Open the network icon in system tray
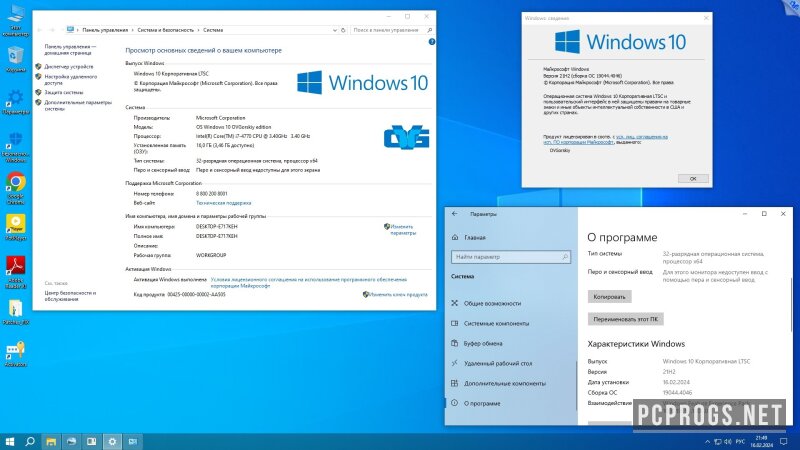Screen dimensions: 800x450 717,442
